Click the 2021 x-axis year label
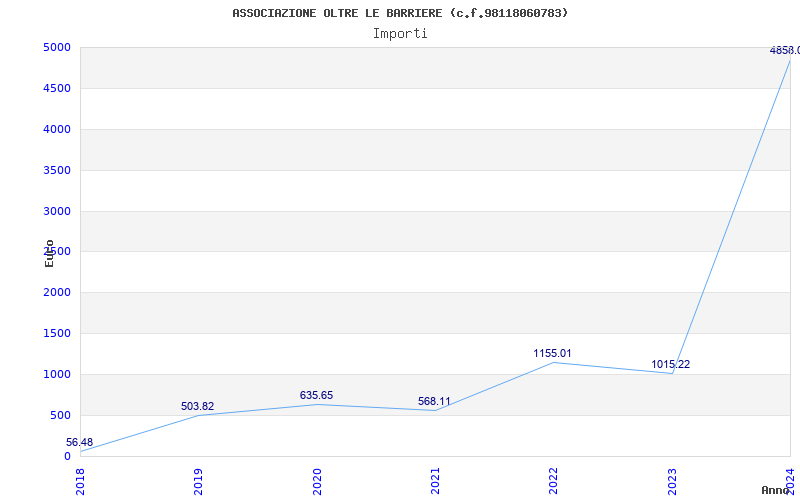The image size is (800, 500). [x=435, y=482]
